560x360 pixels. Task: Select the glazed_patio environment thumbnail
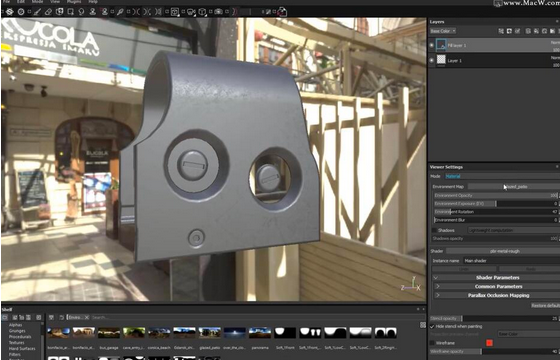210,333
